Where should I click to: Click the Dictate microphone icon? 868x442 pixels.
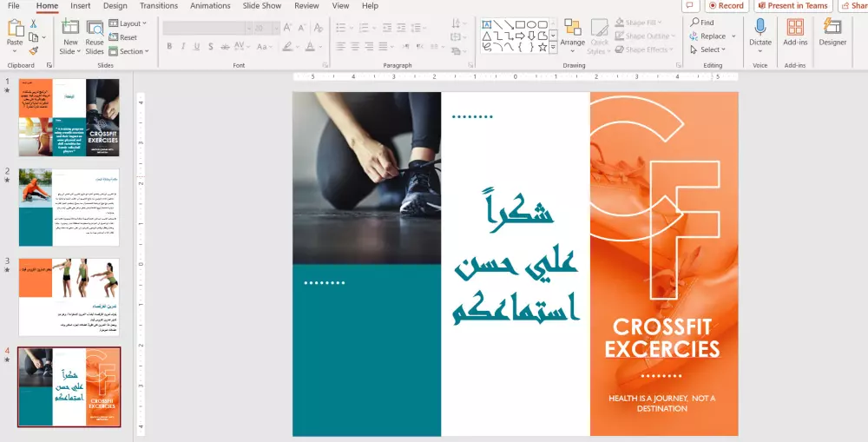(x=760, y=27)
